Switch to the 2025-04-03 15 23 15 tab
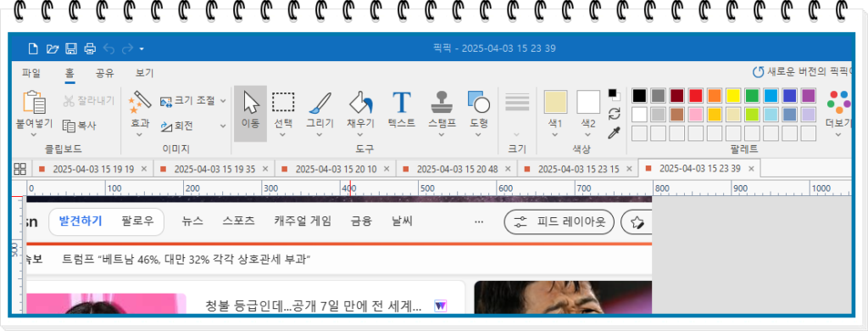The height and width of the screenshot is (331, 868). (578, 169)
